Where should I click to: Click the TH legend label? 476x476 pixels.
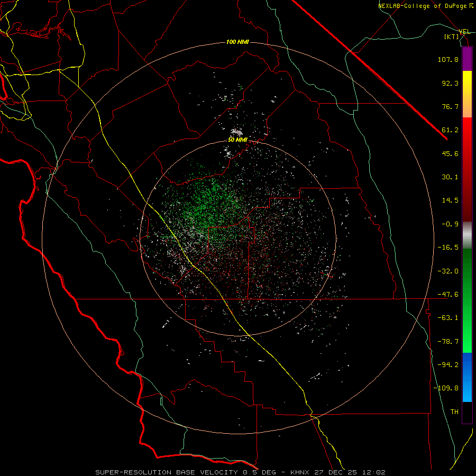click(x=454, y=412)
